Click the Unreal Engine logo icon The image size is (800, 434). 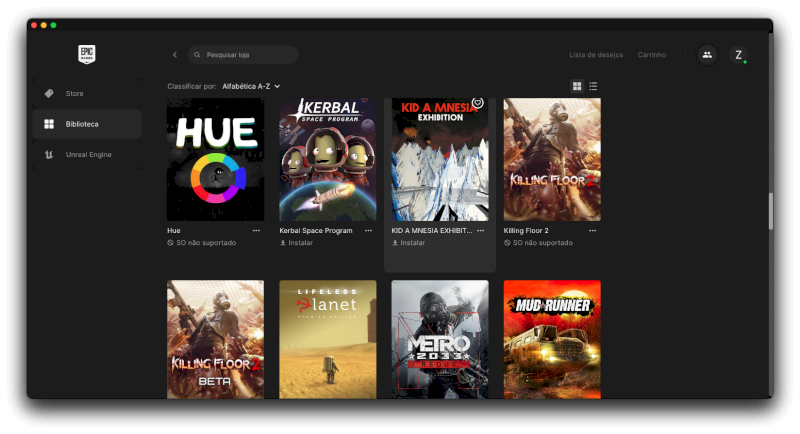[49, 155]
